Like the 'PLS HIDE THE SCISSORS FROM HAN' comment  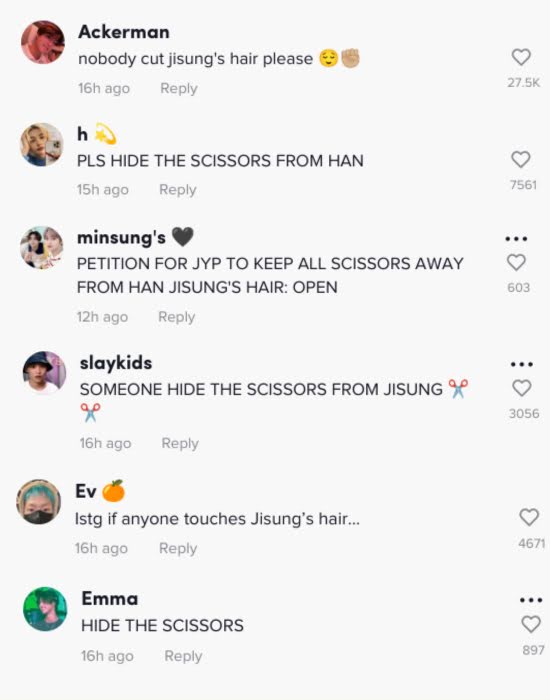coord(521,159)
